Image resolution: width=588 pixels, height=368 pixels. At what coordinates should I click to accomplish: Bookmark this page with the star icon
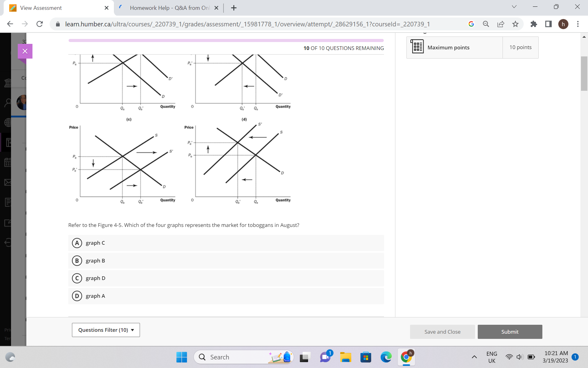[515, 24]
